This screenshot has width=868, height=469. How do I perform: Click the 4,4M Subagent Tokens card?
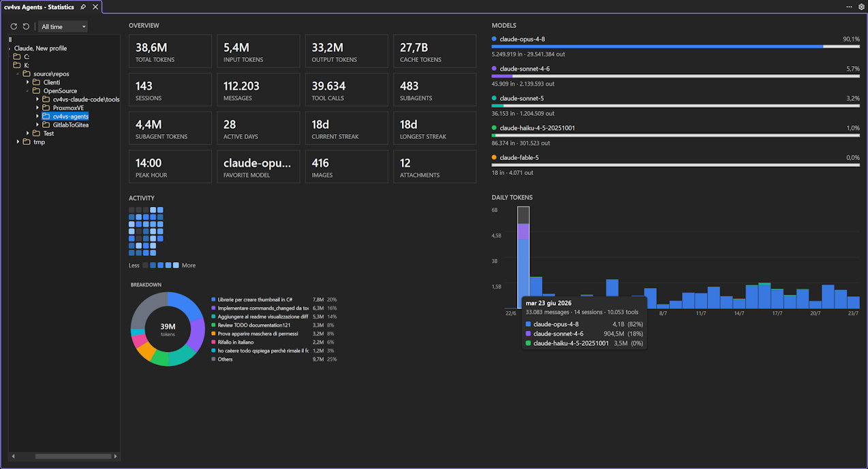pos(170,128)
